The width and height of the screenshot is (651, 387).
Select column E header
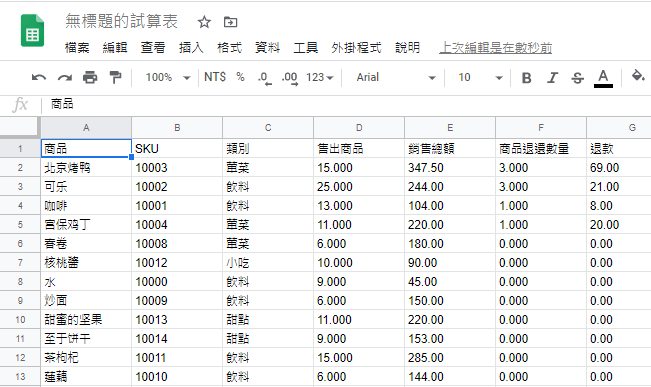point(450,127)
